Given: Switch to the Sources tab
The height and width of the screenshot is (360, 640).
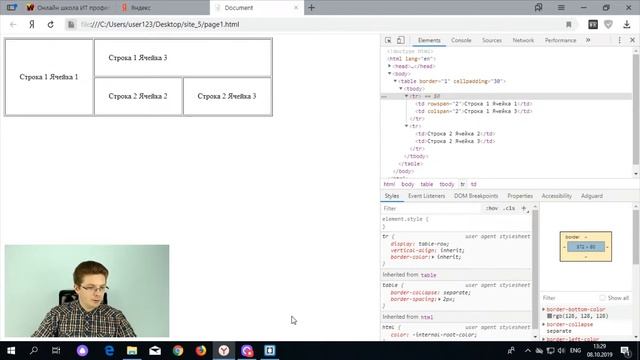Looking at the screenshot, I should (x=492, y=40).
